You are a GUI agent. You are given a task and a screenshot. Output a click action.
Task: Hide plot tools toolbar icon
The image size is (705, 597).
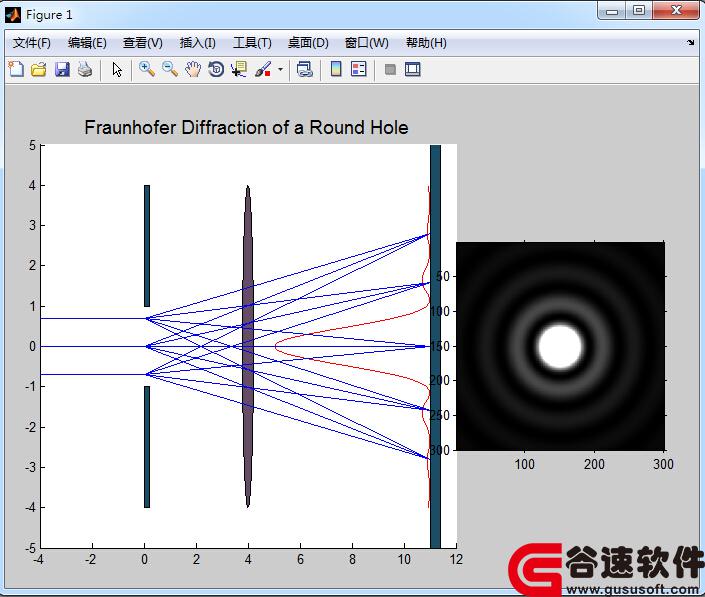click(x=390, y=69)
